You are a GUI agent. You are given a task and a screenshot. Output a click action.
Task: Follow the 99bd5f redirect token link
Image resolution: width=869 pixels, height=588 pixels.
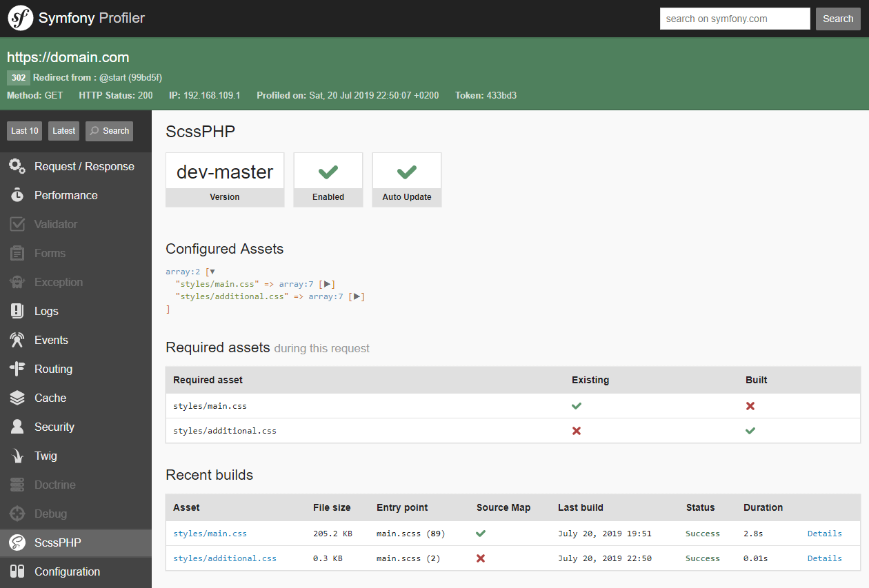[145, 77]
